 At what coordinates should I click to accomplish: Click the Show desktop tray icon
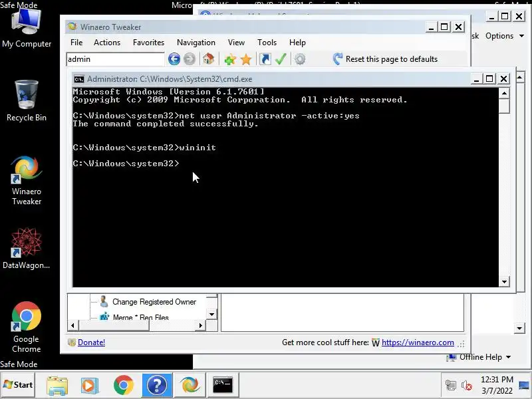point(524,385)
